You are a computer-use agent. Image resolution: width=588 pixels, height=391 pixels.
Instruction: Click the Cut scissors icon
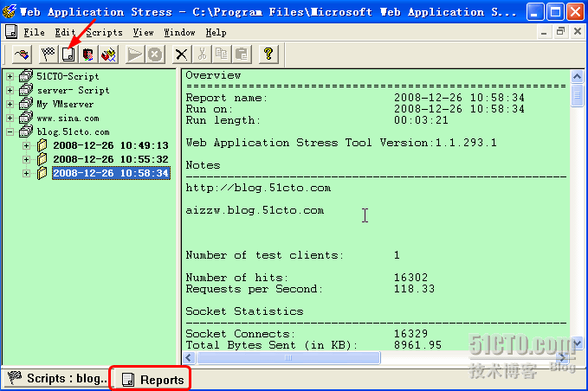pyautogui.click(x=202, y=54)
